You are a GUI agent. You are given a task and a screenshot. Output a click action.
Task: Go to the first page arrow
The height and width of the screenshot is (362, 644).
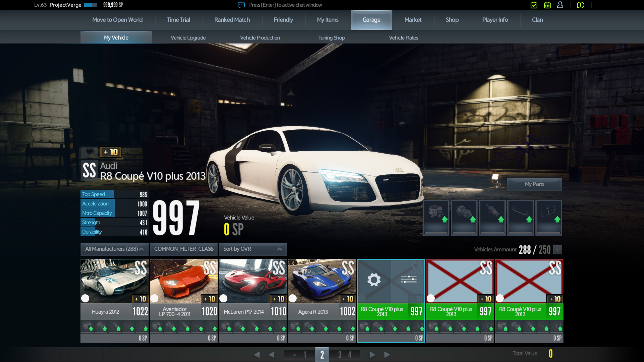[x=256, y=355]
